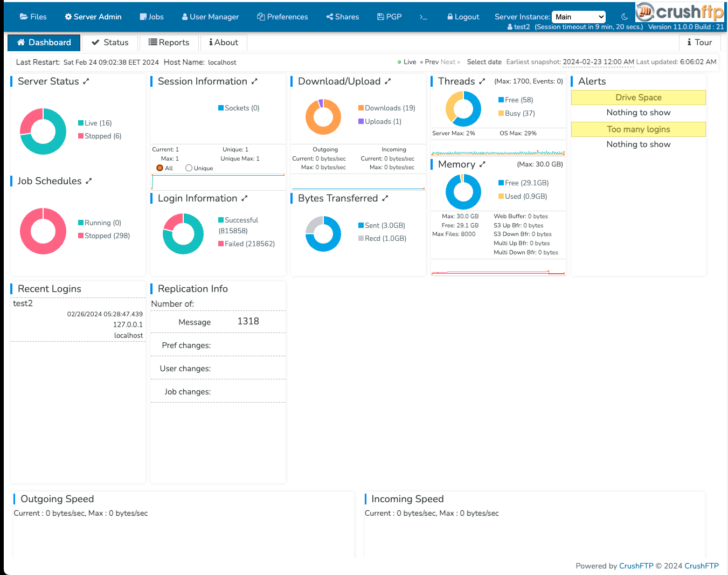Screen dimensions: 728x575
Task: Select the All radio button
Action: [160, 168]
